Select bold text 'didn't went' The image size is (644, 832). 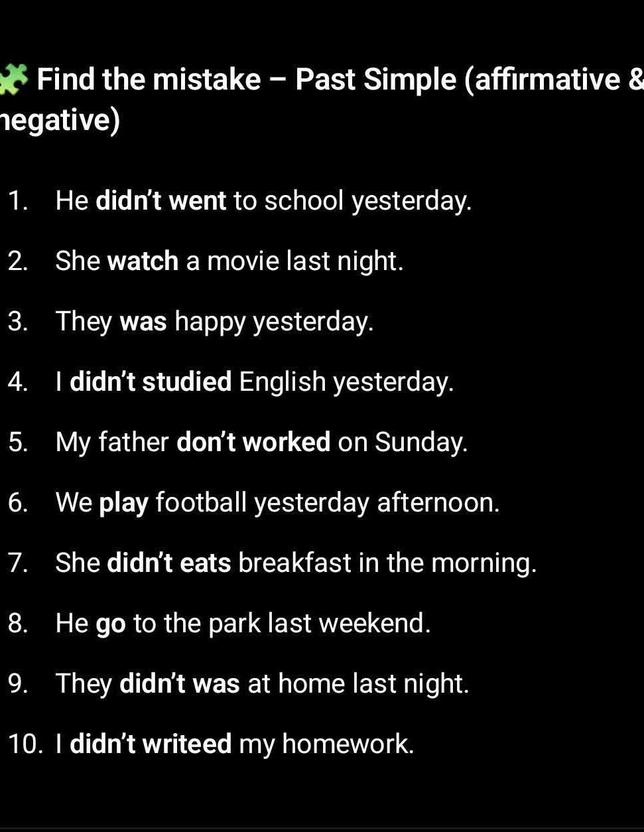coord(161,200)
